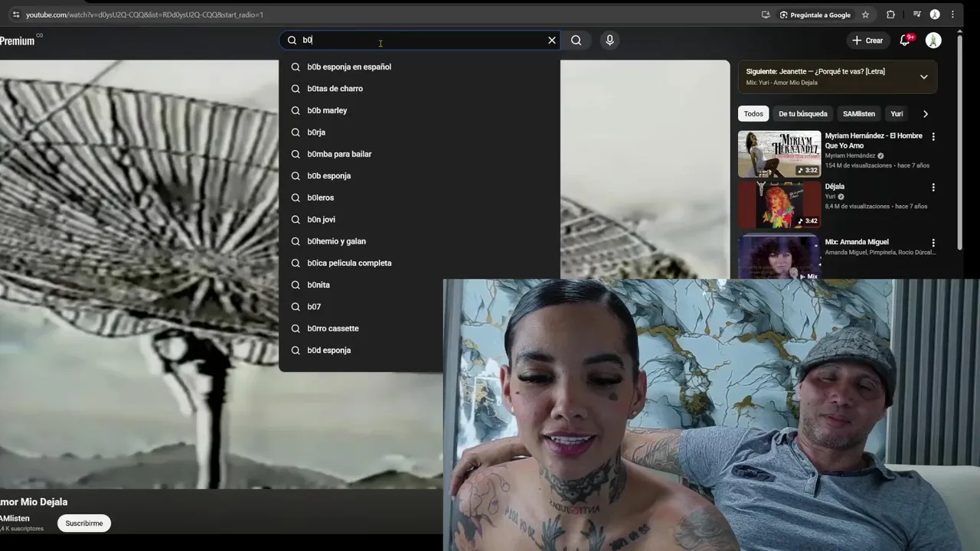Choose the 'b0hemio y galan' suggestion
980x551 pixels.
pos(420,241)
